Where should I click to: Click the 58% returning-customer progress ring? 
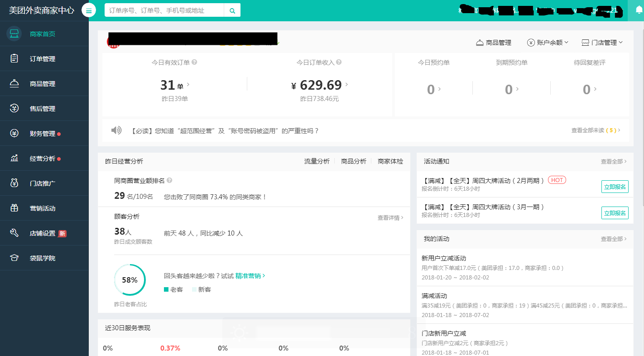(x=130, y=280)
